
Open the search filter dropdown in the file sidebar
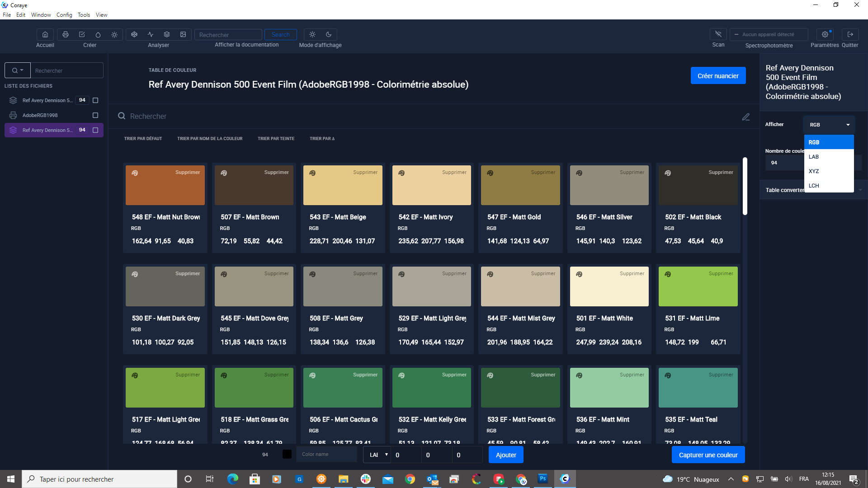point(18,70)
